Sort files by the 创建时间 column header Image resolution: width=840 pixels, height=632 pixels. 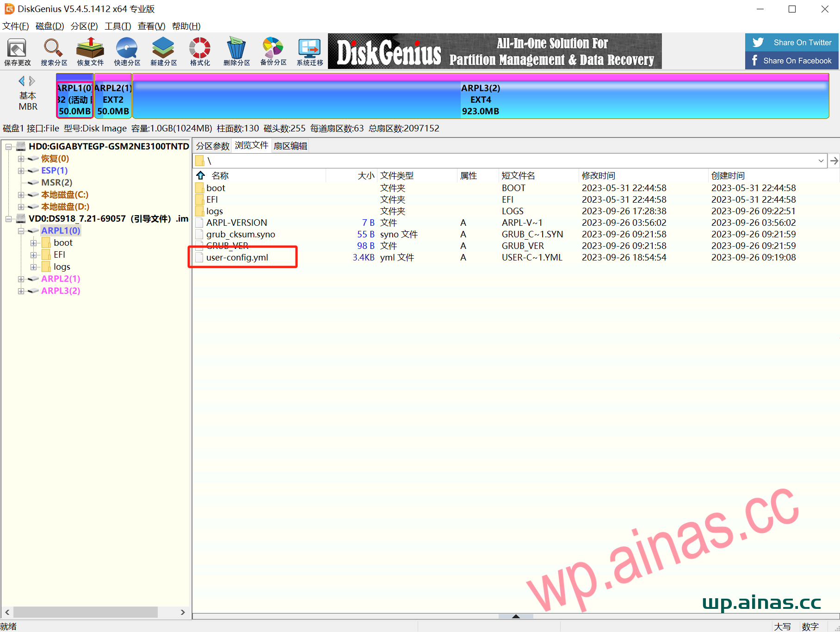(728, 175)
